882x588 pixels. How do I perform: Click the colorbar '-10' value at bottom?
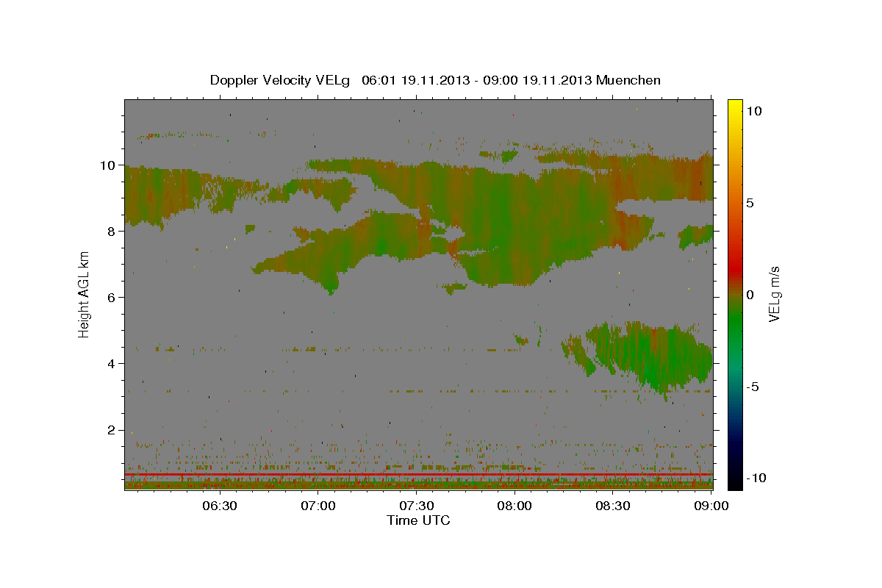pos(755,478)
